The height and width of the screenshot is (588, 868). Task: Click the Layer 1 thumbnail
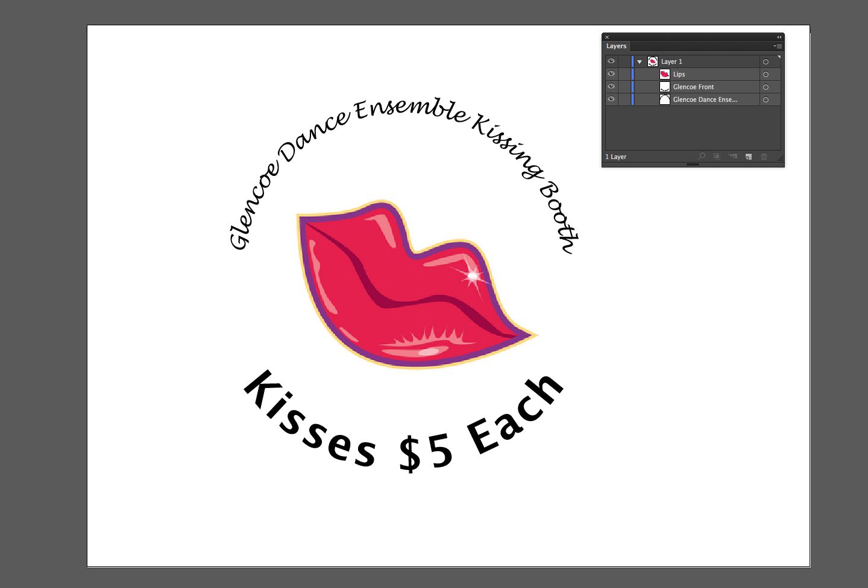coord(652,61)
